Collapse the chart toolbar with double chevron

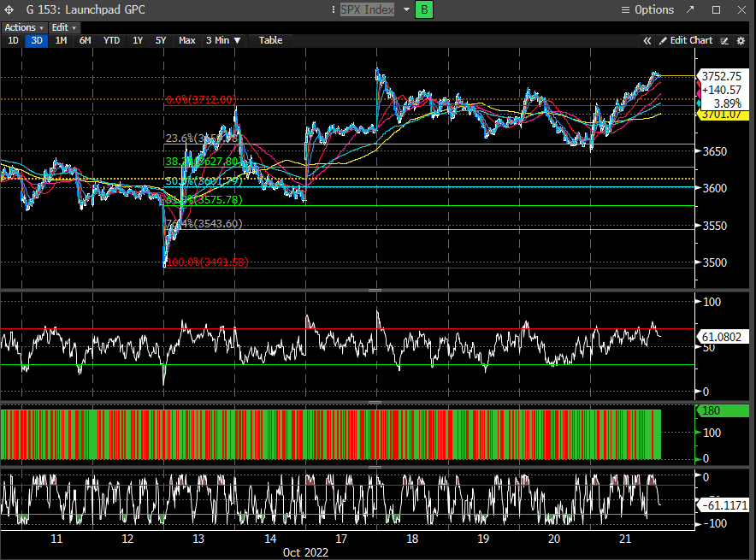647,41
